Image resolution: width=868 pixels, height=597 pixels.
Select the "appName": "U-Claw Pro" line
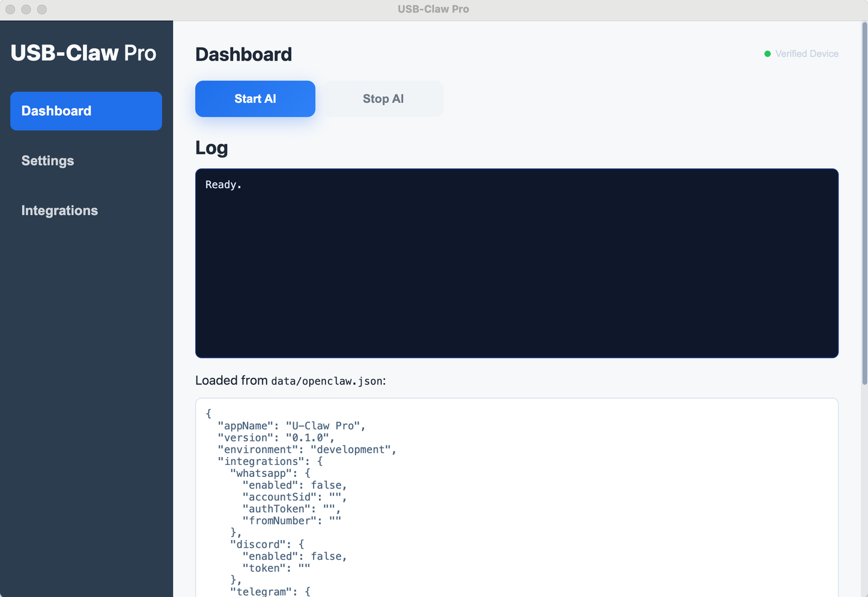(x=292, y=426)
